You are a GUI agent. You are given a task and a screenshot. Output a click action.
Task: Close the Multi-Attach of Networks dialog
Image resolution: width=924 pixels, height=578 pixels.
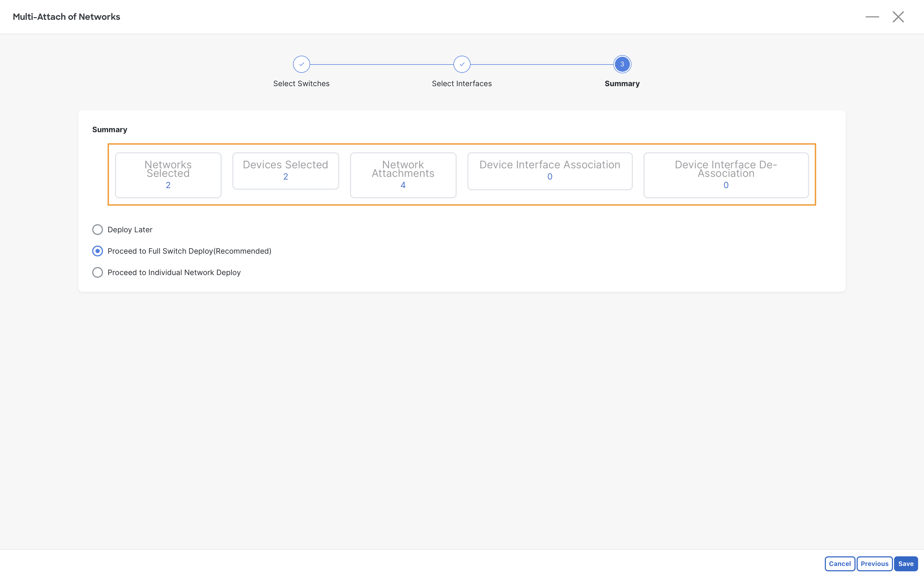coord(898,17)
